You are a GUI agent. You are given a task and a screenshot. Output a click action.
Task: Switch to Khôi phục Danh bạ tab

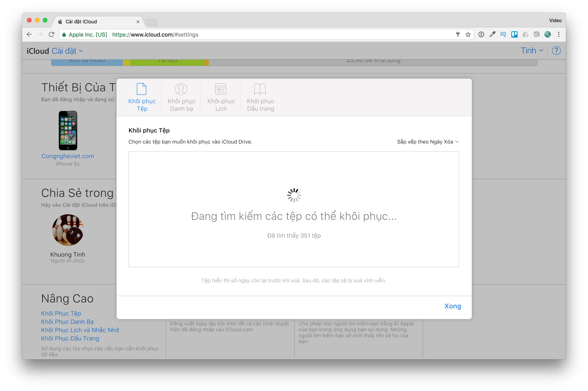(x=181, y=97)
